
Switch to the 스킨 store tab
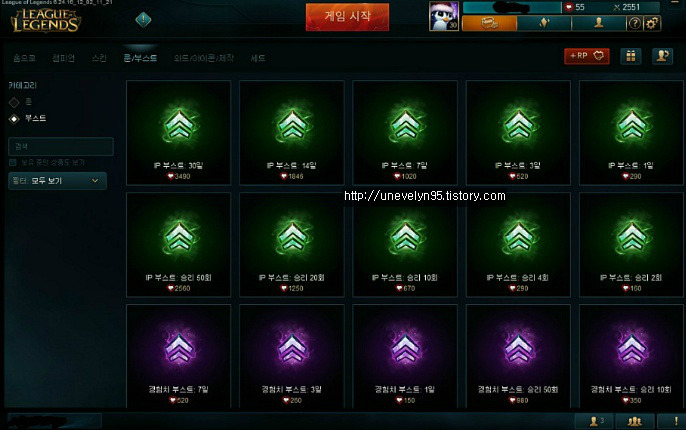tap(99, 58)
